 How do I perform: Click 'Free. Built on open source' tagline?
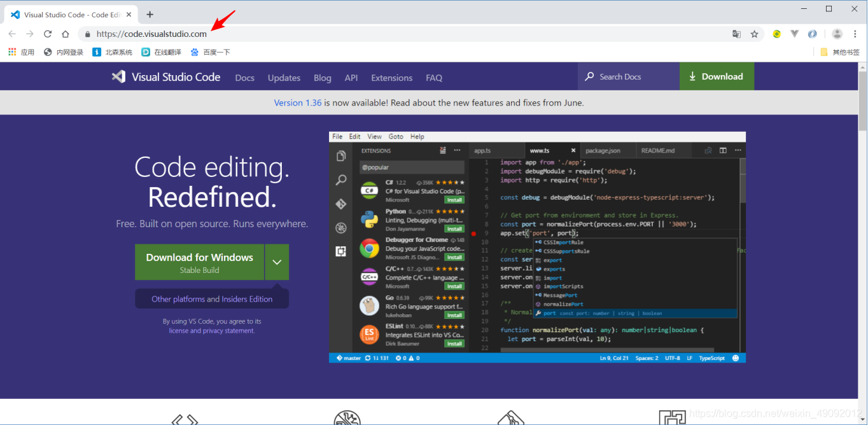point(212,224)
